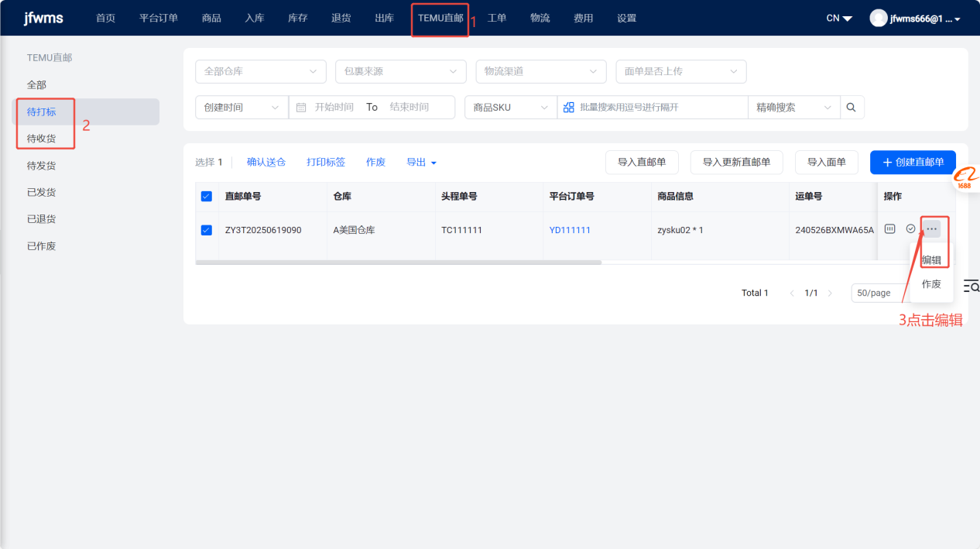Click the 作废 link in the table toolbar
This screenshot has width=980, height=549.
(x=375, y=163)
